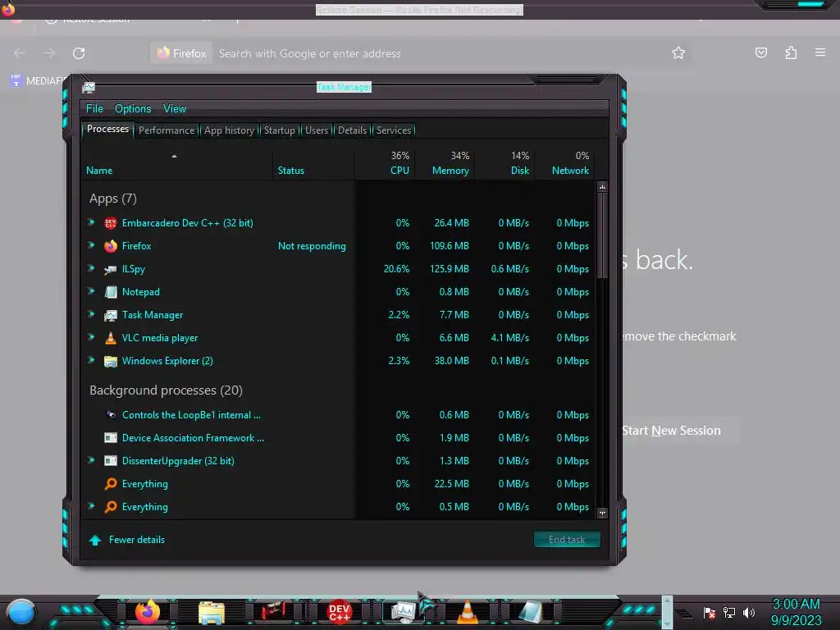The height and width of the screenshot is (630, 840).
Task: Expand the ILSpy process group
Action: click(91, 268)
